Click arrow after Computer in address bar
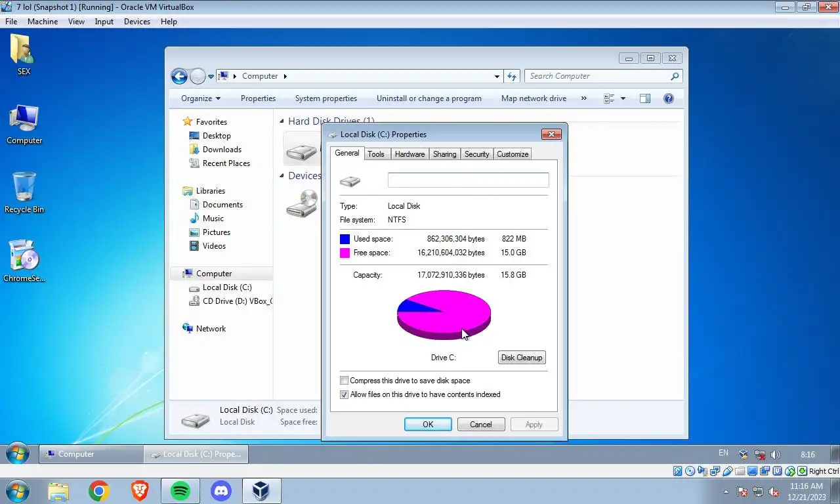The image size is (840, 504). pos(285,76)
